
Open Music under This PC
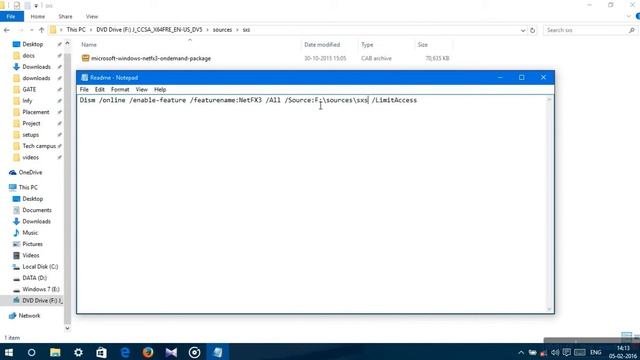[x=30, y=233]
